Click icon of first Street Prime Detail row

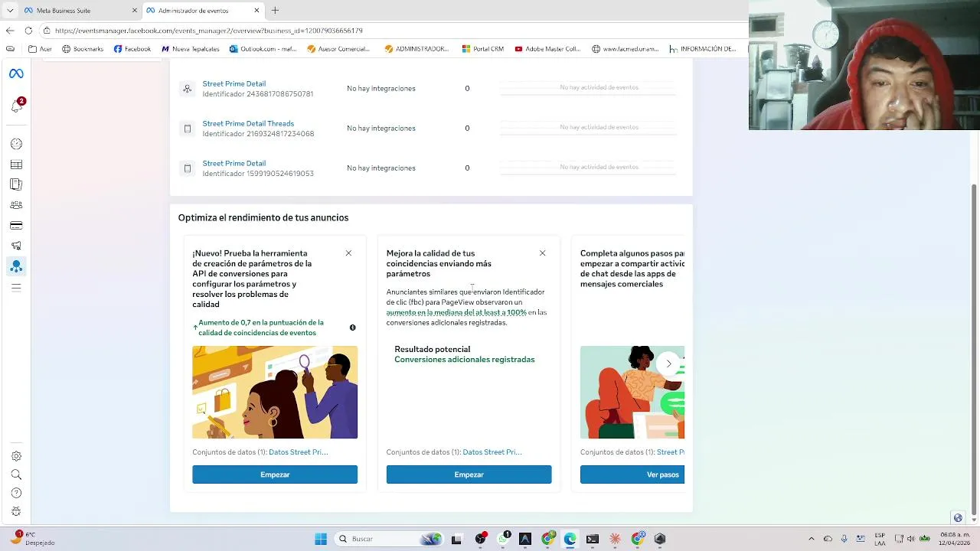tap(187, 89)
